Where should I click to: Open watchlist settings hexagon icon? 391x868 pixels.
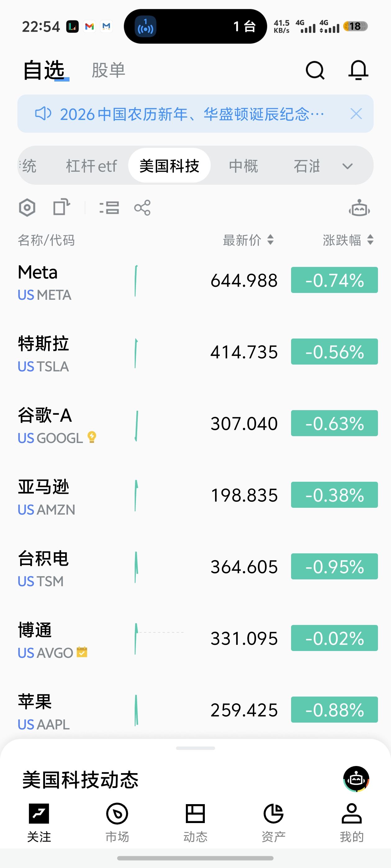click(x=27, y=208)
